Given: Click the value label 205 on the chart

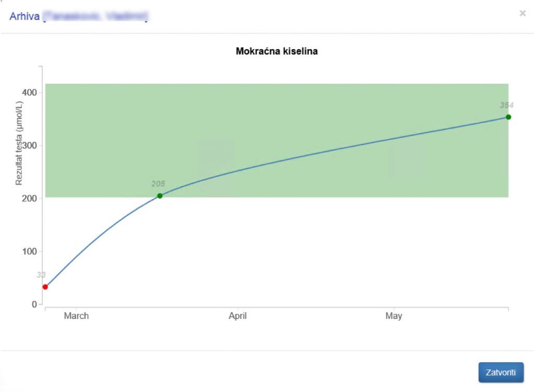Looking at the screenshot, I should coord(158,184).
